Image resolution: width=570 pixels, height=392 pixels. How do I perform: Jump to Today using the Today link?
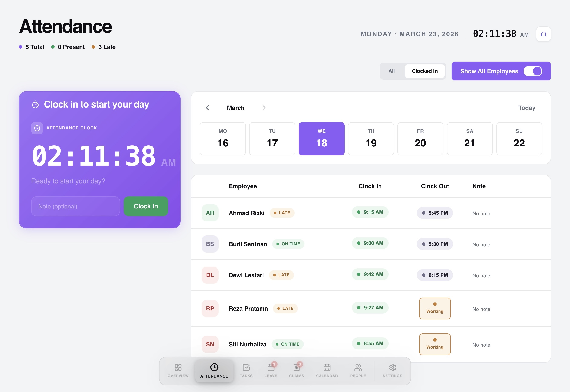pos(526,108)
